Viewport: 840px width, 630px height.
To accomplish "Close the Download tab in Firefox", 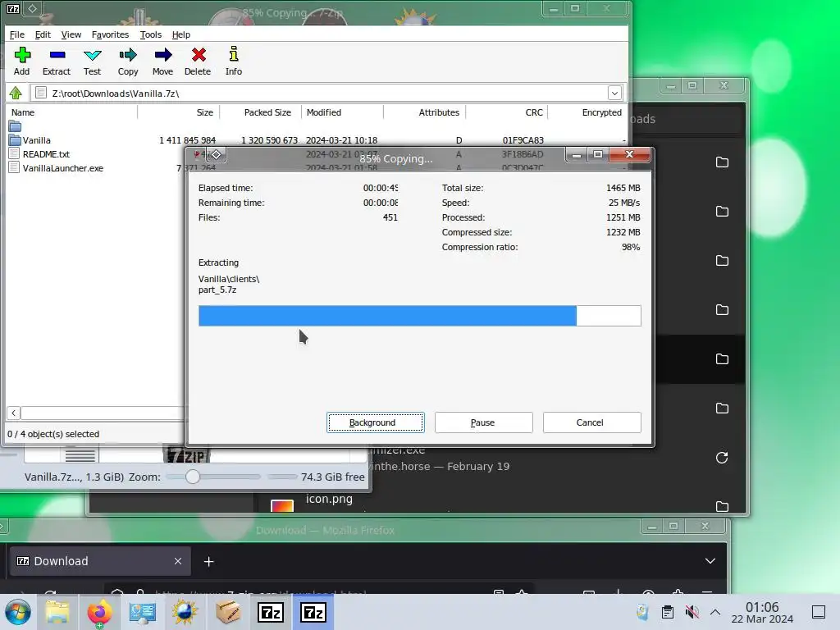I will (178, 561).
